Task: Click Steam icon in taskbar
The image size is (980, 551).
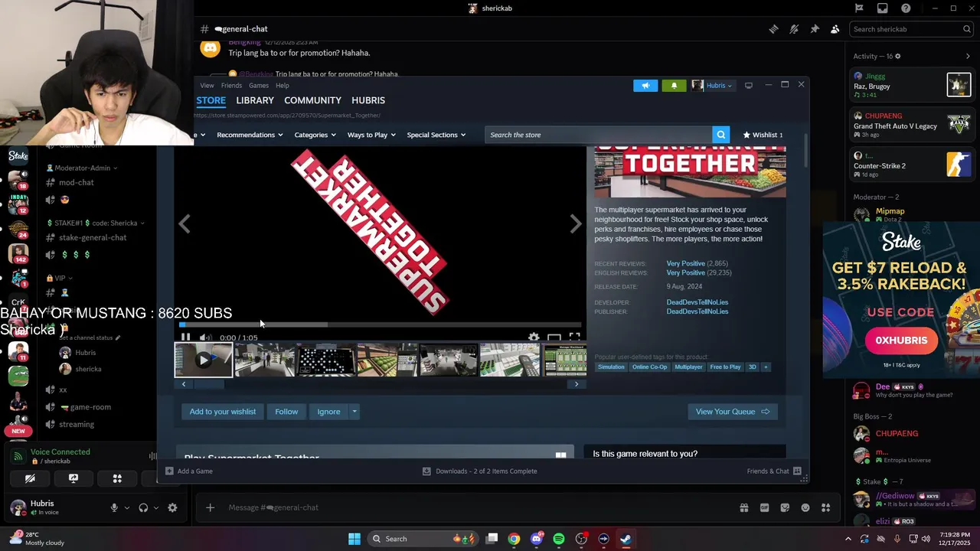Action: (x=626, y=539)
